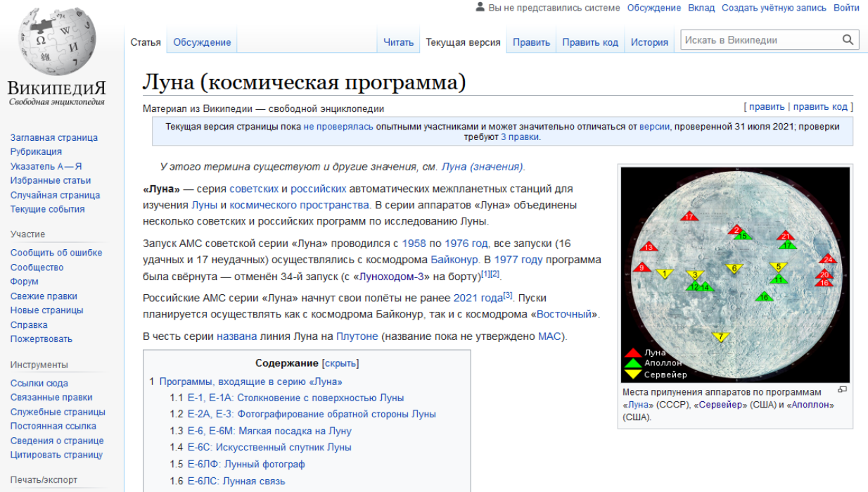
Task: Click Создать учётную запись link
Action: coord(774,8)
